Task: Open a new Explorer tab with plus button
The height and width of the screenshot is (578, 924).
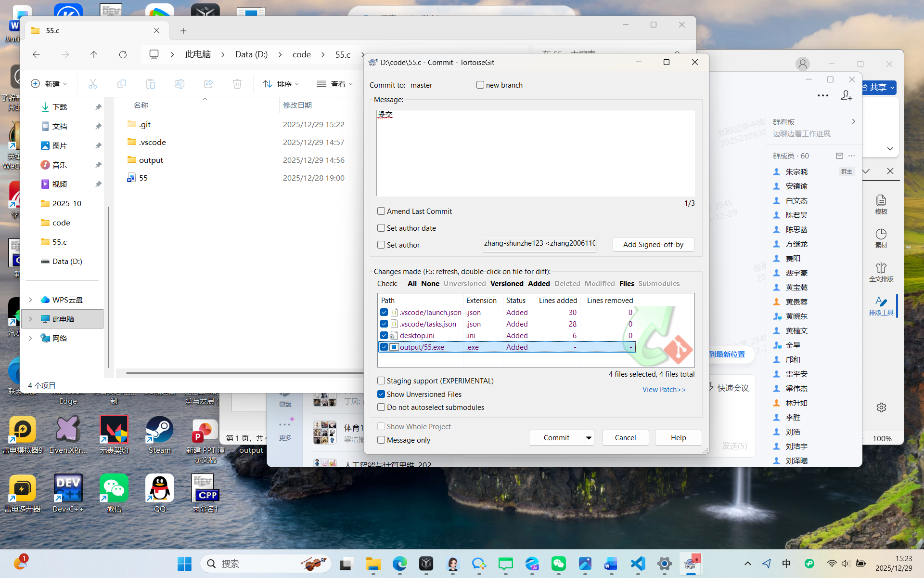Action: (x=183, y=31)
